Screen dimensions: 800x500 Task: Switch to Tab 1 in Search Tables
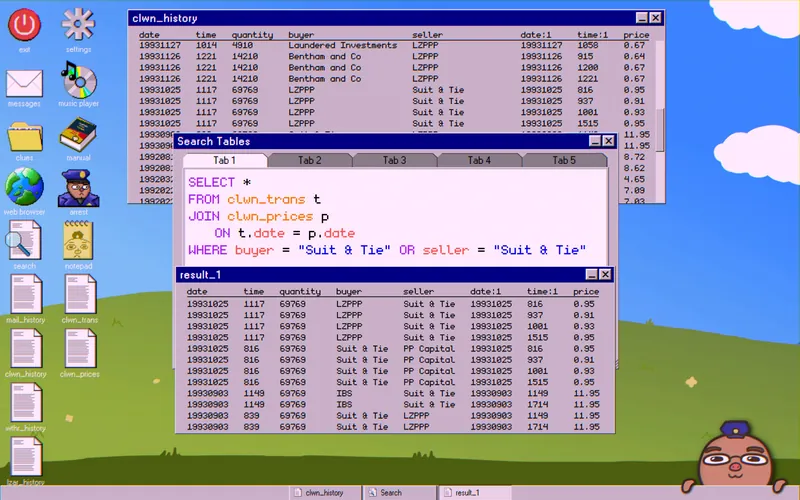[x=224, y=160]
